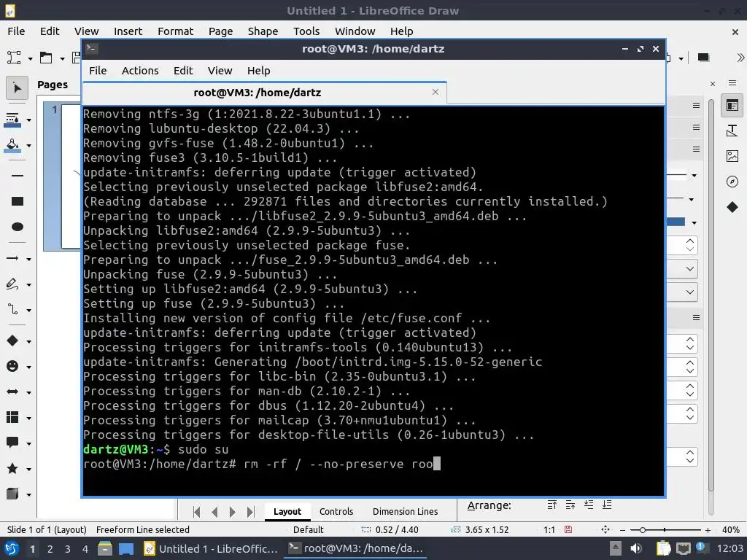
Task: Open the Open-file dropdown arrow in toolbar
Action: [x=62, y=58]
